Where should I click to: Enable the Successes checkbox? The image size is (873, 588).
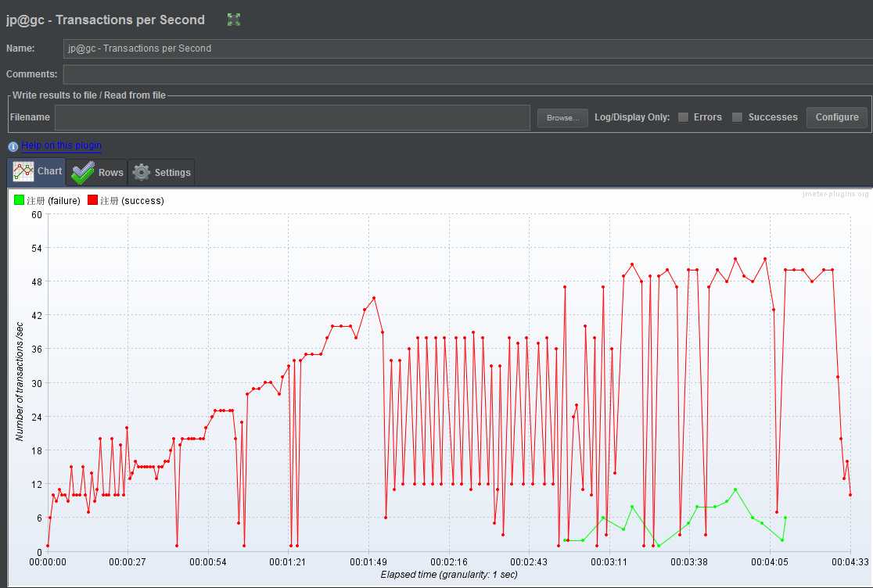(x=737, y=117)
